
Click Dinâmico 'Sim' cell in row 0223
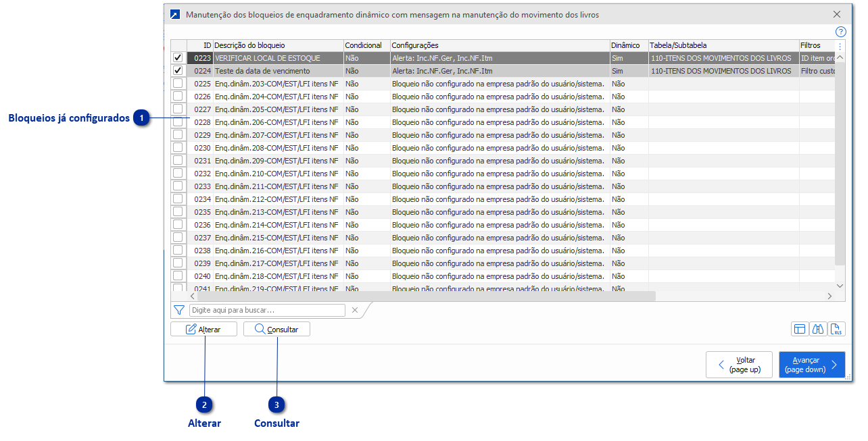click(629, 58)
